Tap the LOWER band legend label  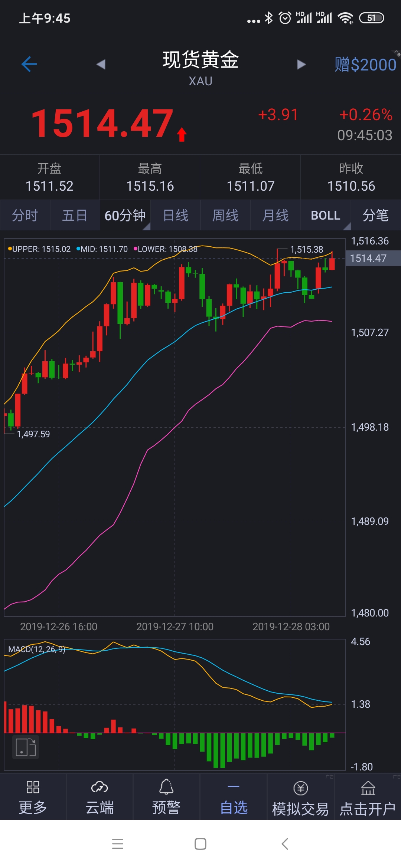[166, 249]
